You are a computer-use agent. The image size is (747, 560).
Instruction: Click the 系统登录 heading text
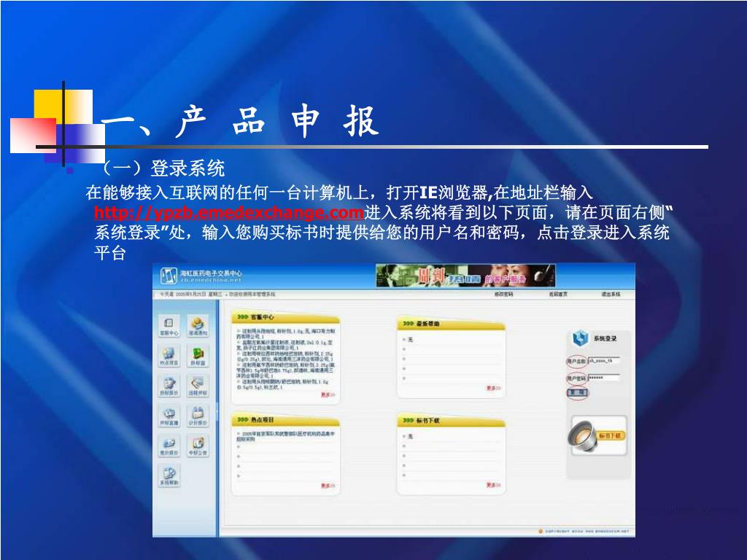click(x=605, y=338)
